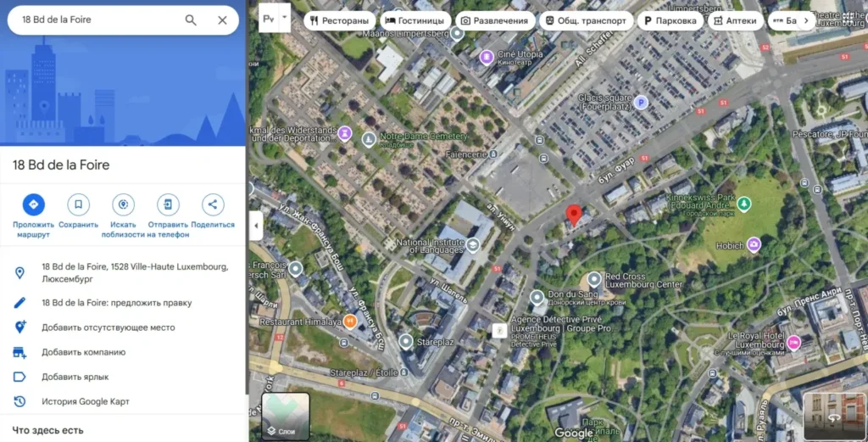This screenshot has width=868, height=442.
Task: Click the Искать поблизости nearby icon
Action: [123, 204]
